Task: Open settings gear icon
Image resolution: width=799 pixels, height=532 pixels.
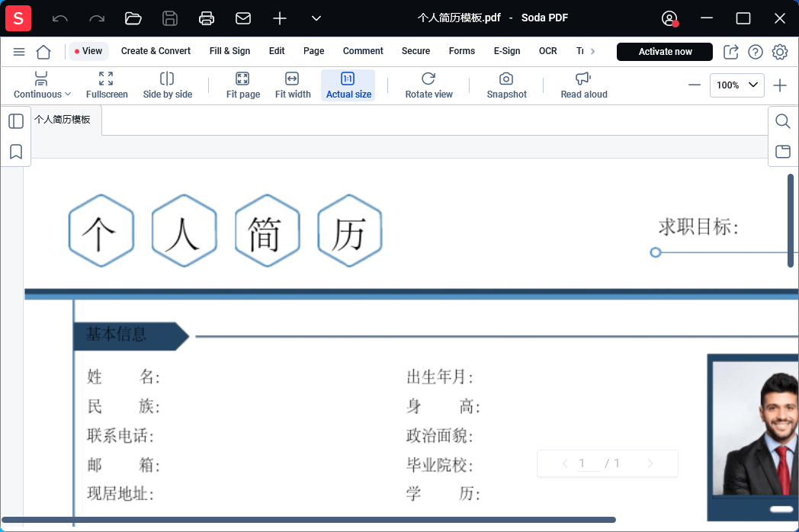Action: pos(780,52)
